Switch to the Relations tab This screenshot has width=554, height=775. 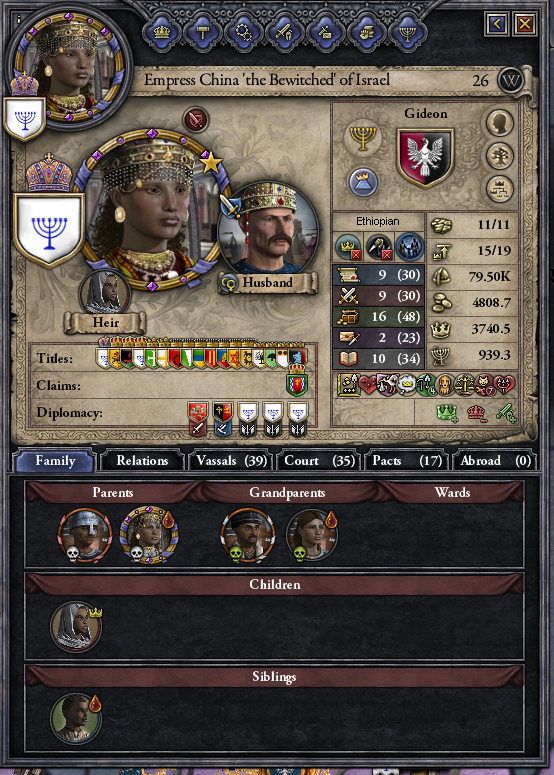coord(142,461)
